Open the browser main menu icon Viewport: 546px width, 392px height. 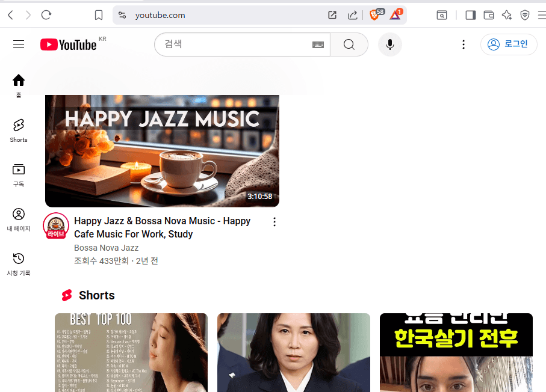(542, 15)
